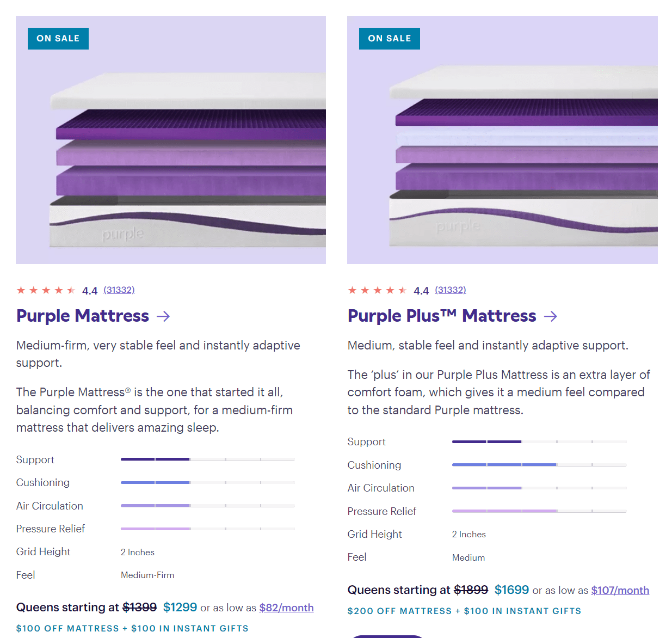Image resolution: width=672 pixels, height=638 pixels.
Task: Click the star rating icons for Purple Mattress
Action: click(x=46, y=290)
